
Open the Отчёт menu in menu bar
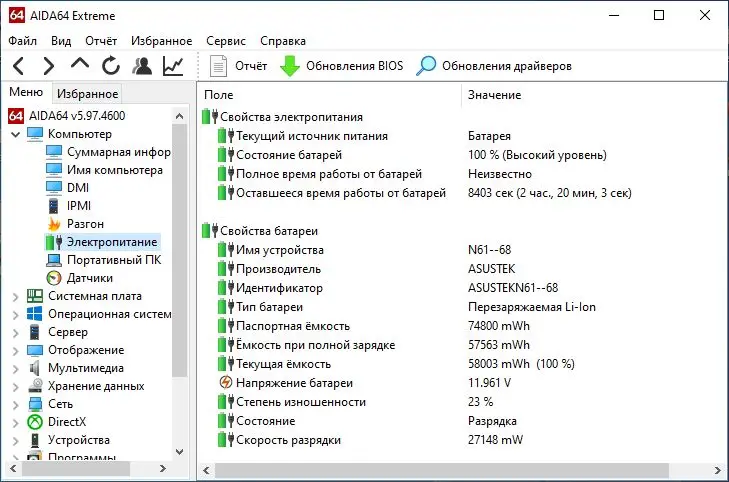coord(101,41)
